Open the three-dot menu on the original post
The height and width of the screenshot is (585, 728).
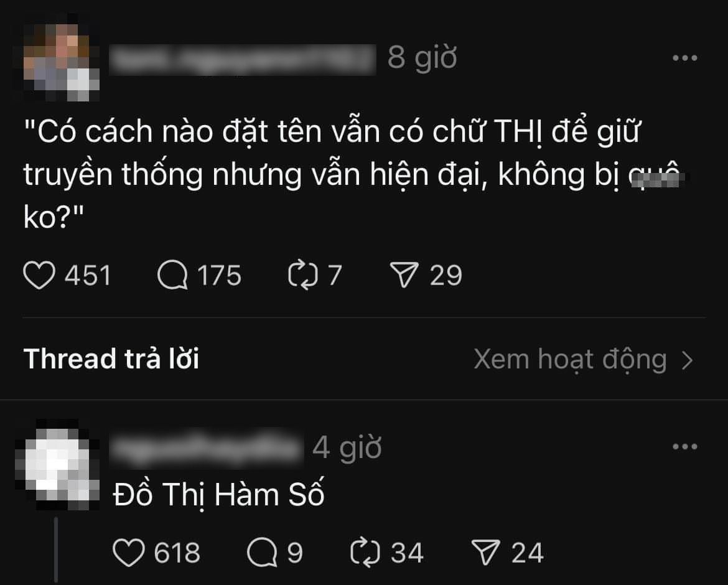[x=685, y=58]
